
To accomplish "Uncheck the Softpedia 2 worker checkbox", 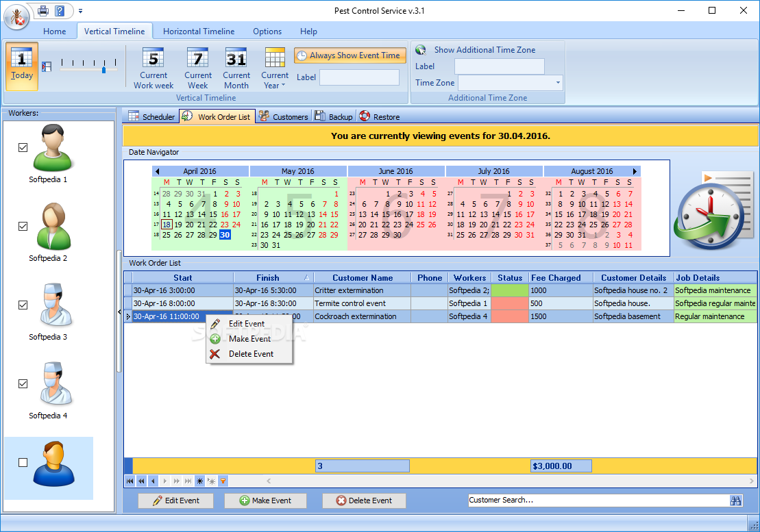I will (23, 226).
